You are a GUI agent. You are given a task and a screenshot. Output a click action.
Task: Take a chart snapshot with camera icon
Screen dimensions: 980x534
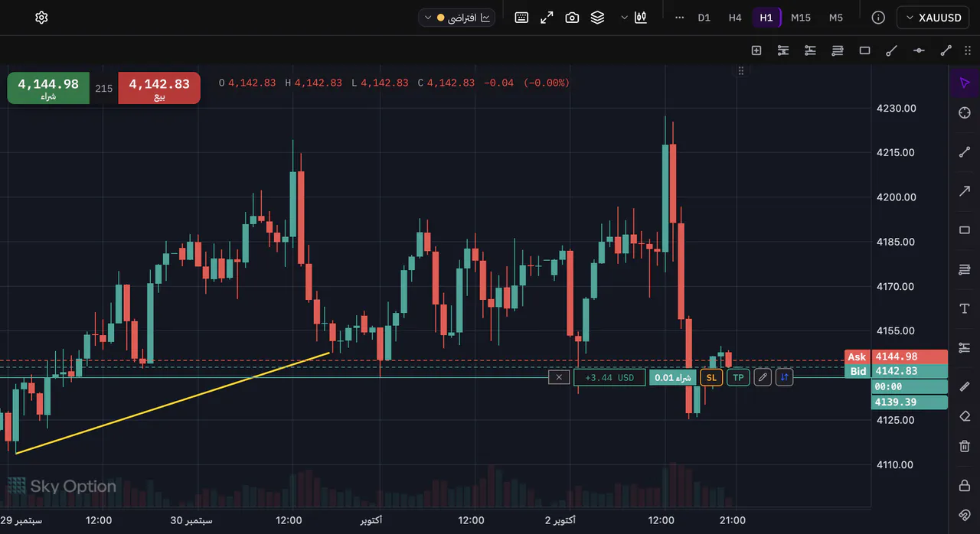[572, 18]
